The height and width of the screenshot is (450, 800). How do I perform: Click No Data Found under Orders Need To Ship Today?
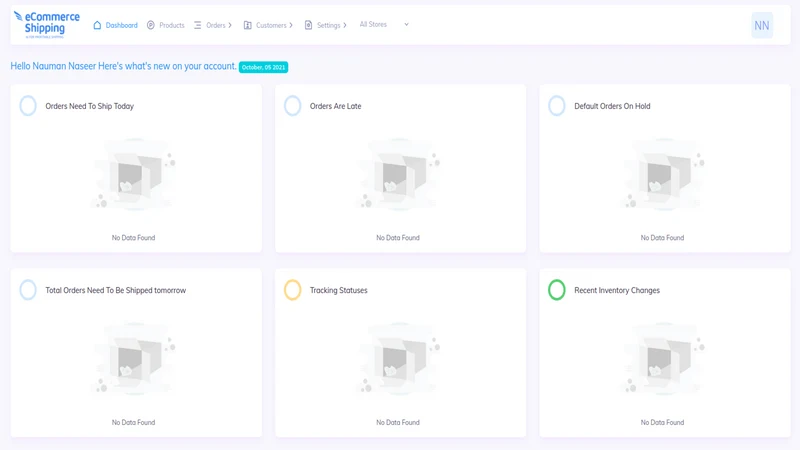point(133,238)
